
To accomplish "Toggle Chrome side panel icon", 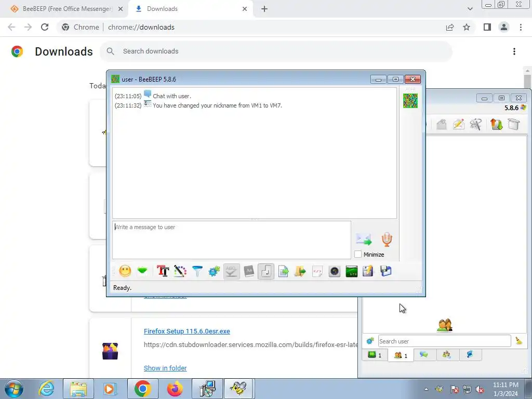I will [x=487, y=27].
